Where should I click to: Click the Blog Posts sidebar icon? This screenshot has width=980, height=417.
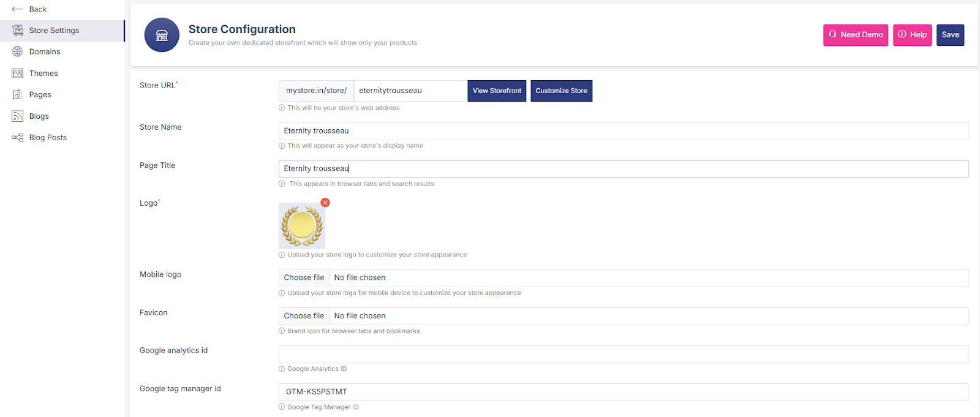18,138
